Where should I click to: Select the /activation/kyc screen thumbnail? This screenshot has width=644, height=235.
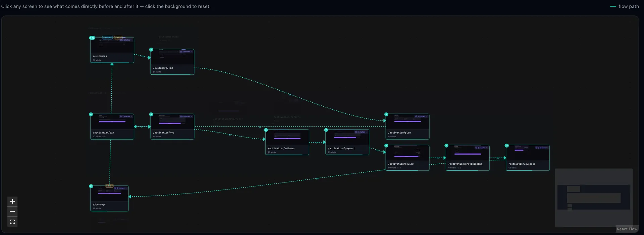172,122
